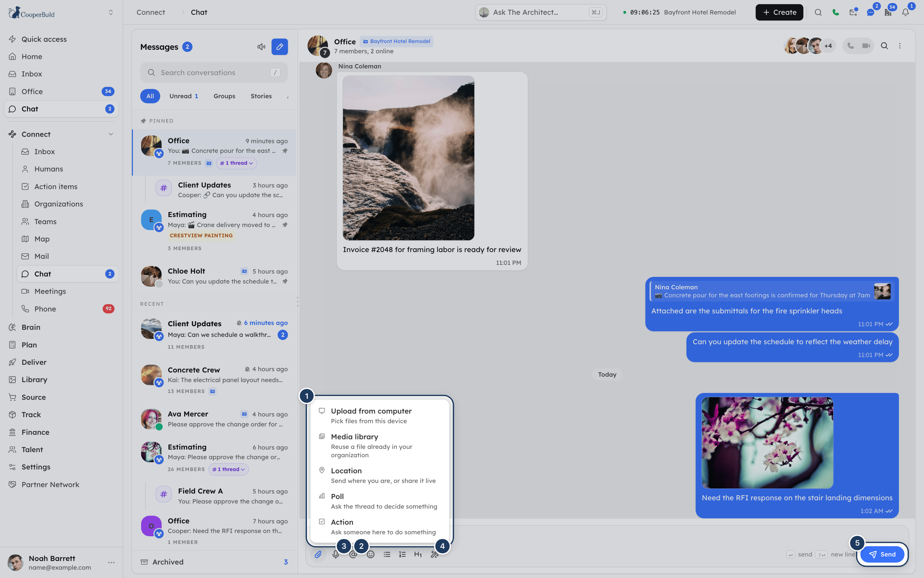The width and height of the screenshot is (924, 578).
Task: Open the cherry blossom image attachment
Action: point(767,443)
